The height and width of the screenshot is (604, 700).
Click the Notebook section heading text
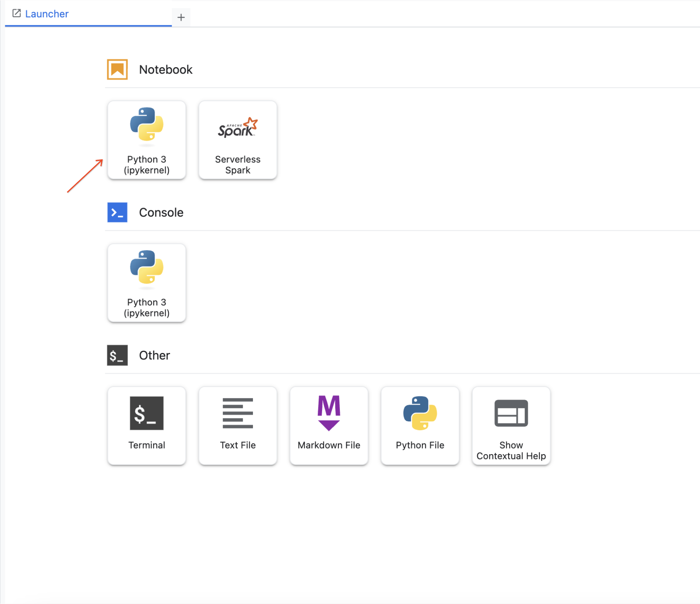tap(166, 69)
